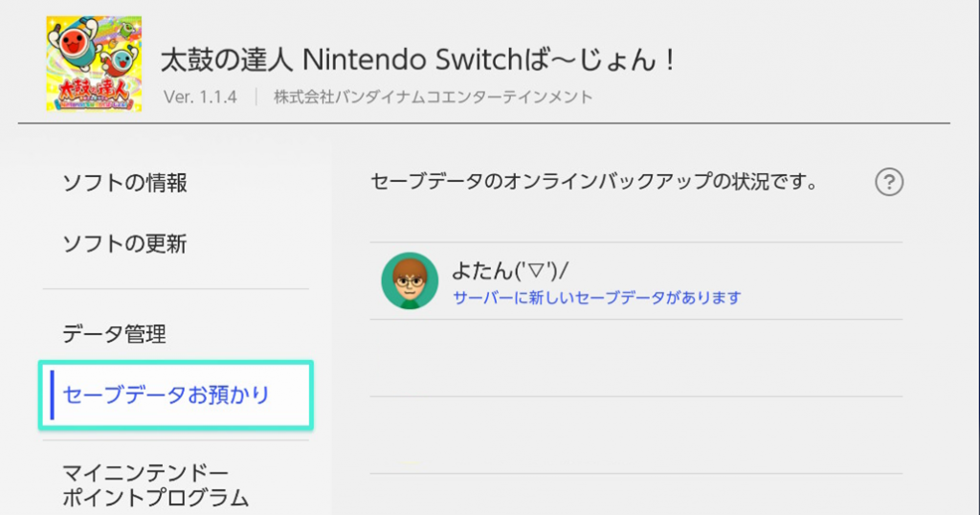This screenshot has width=980, height=515.
Task: Select the second empty user row in list
Action: [636, 435]
